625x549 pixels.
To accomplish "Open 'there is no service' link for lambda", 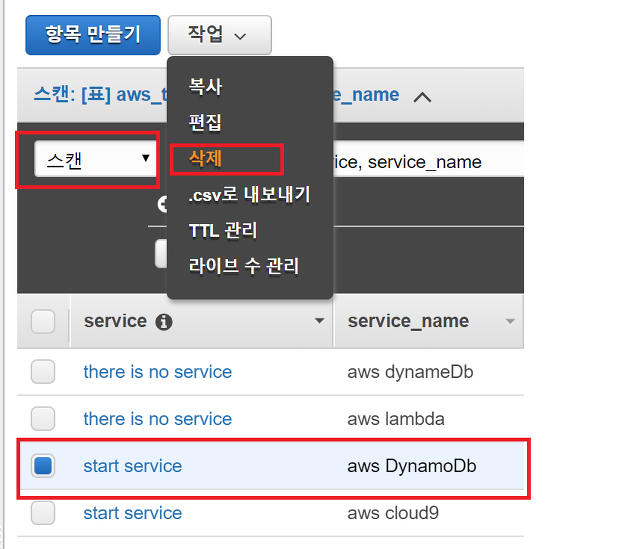I will coord(158,419).
